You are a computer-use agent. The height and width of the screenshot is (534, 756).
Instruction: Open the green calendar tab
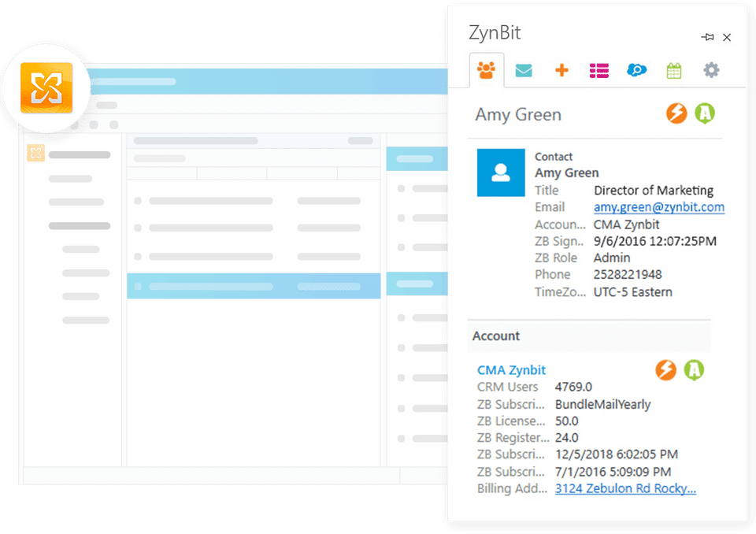point(673,71)
